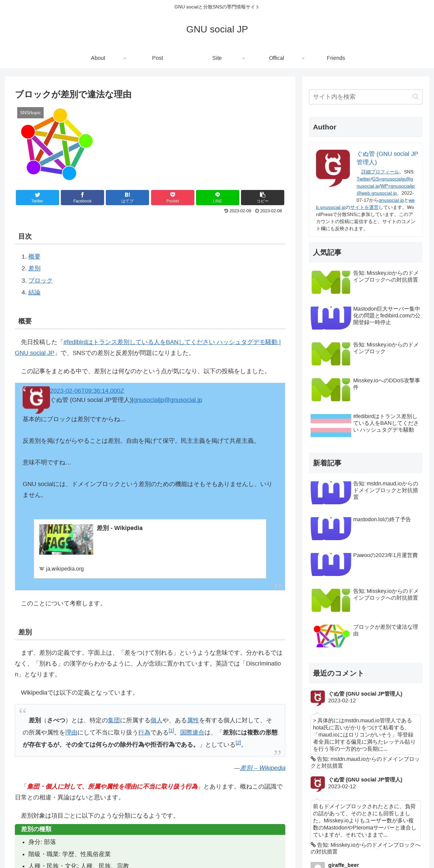Expand the Offical menu chevron

[x=303, y=58]
